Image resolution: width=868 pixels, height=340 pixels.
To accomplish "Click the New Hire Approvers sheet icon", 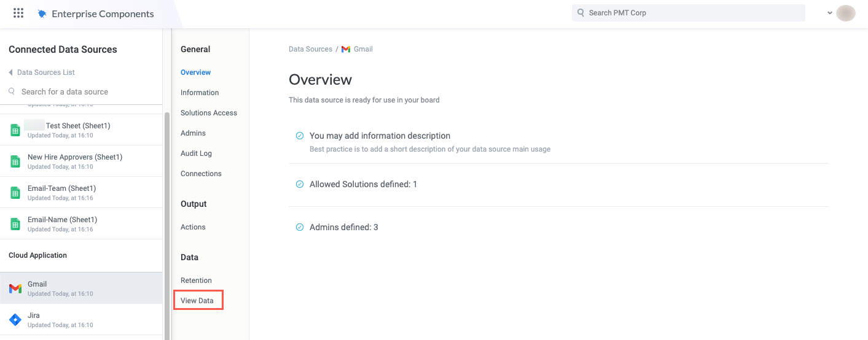I will 15,161.
